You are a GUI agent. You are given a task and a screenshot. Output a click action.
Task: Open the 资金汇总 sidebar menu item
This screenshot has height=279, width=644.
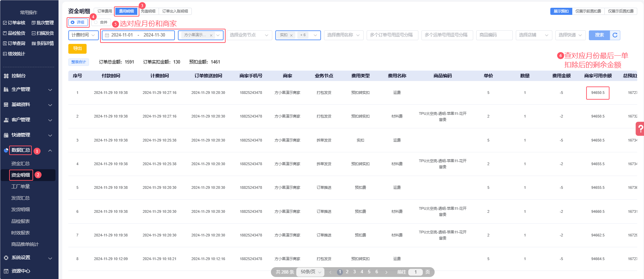tap(20, 163)
